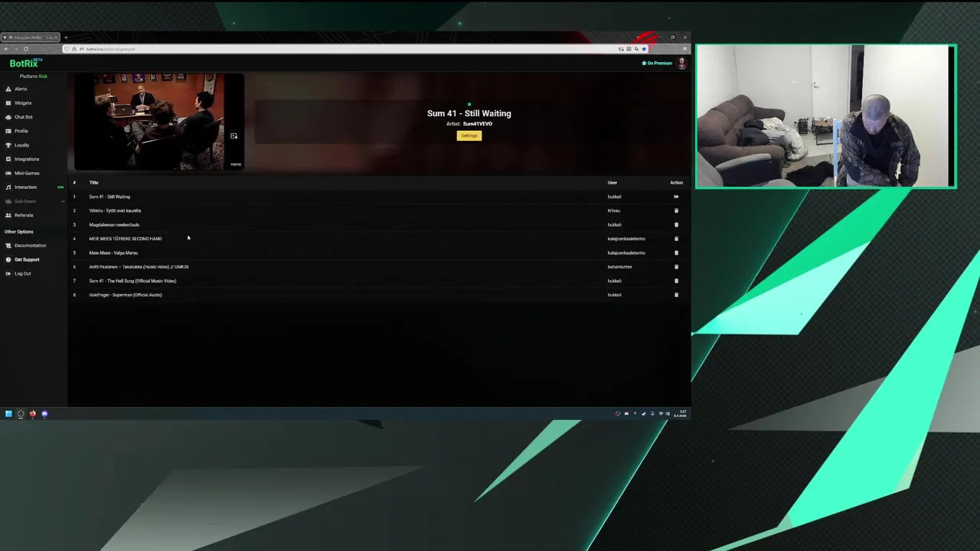
Task: Click user name bahamuntee
Action: 619,267
